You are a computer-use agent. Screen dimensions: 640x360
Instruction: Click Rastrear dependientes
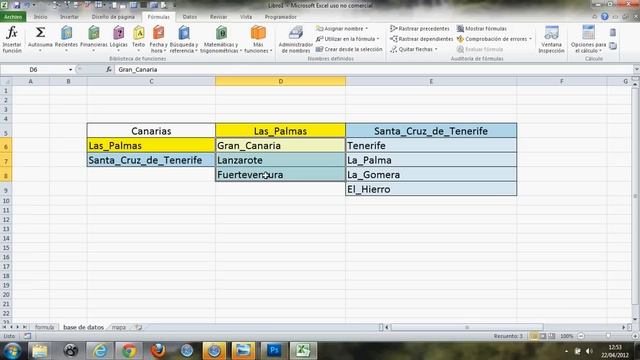[x=422, y=39]
